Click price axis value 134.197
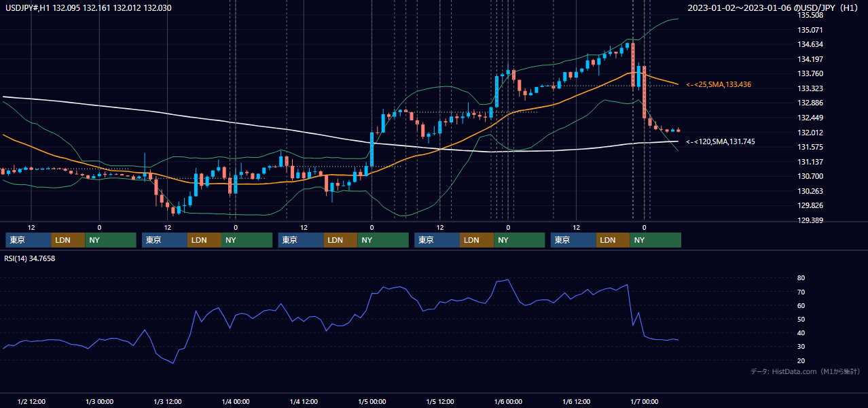The image size is (868, 408). click(810, 59)
